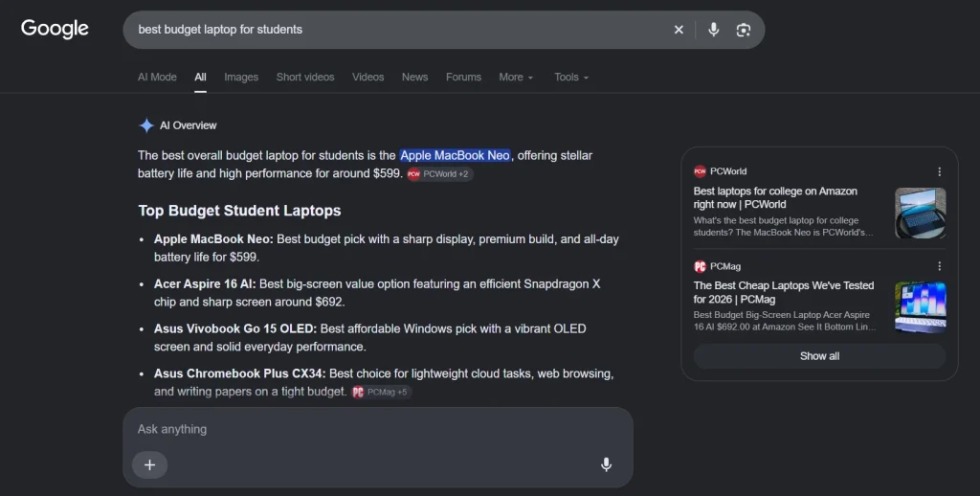Focus the Ask anything input field
This screenshot has height=496, width=980.
coord(377,429)
